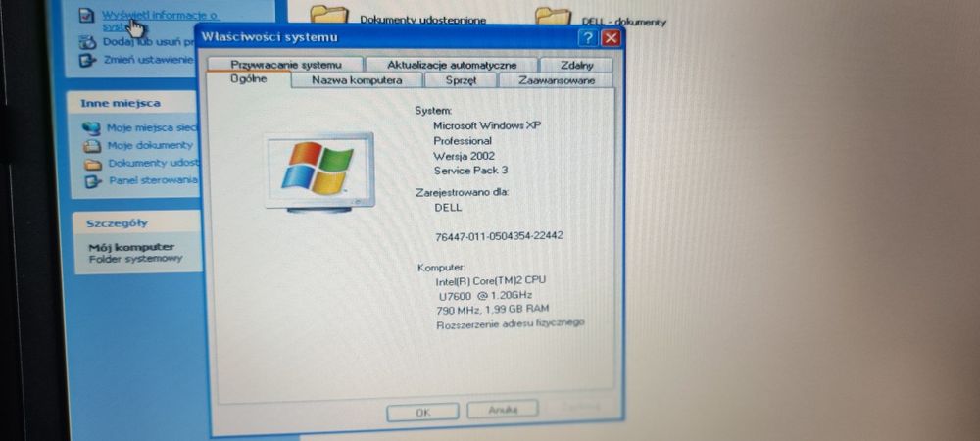Click the Panel sterowania icon
The width and height of the screenshot is (980, 441).
[92, 181]
